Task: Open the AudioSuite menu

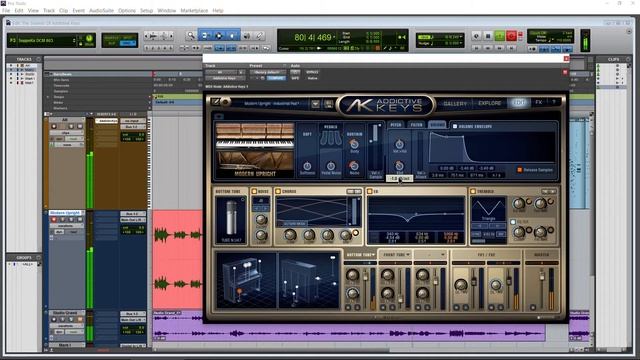Action: (101, 10)
